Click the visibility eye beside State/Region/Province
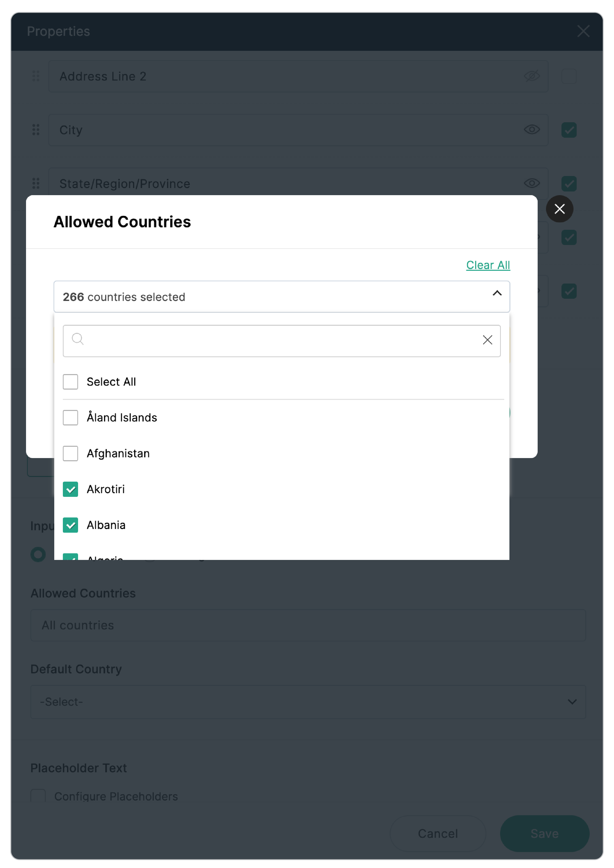This screenshot has height=868, width=614. pyautogui.click(x=532, y=183)
